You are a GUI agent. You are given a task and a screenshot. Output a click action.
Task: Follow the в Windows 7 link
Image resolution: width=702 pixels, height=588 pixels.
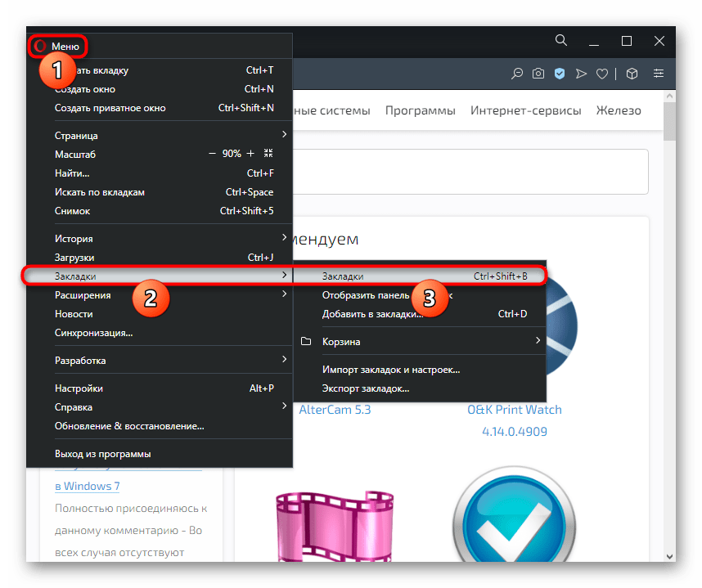coord(88,486)
